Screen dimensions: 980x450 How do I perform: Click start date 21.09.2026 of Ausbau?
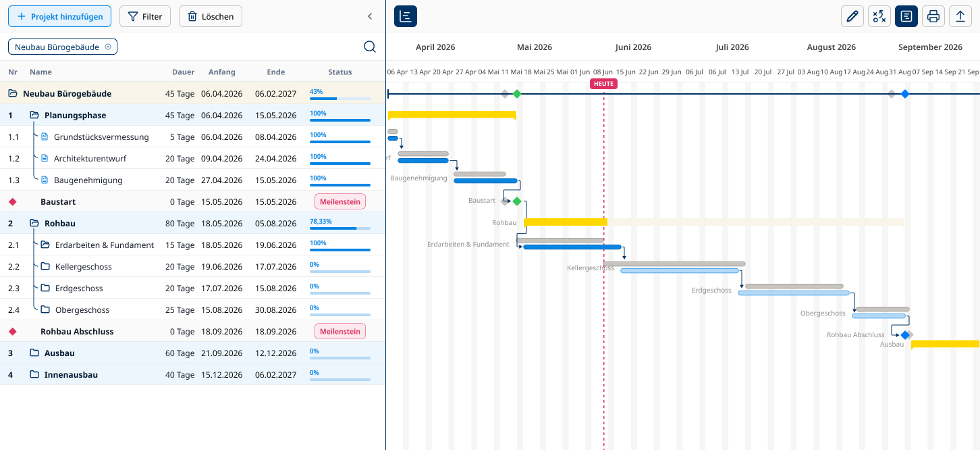(221, 353)
